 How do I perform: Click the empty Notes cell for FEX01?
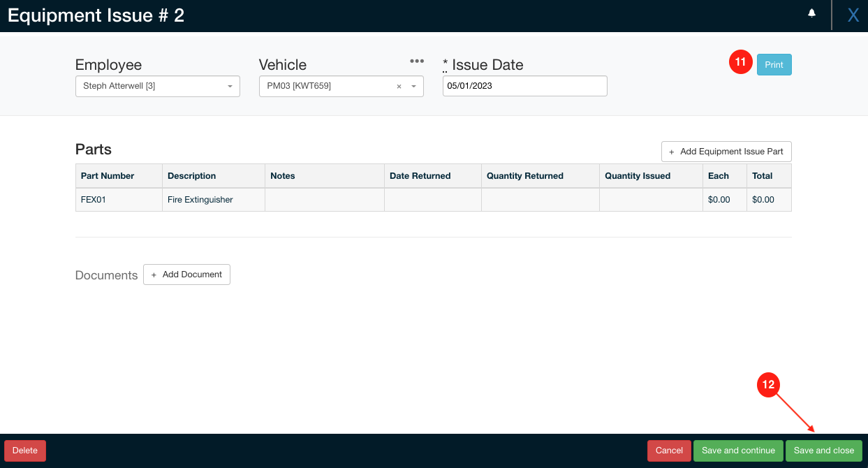point(325,200)
